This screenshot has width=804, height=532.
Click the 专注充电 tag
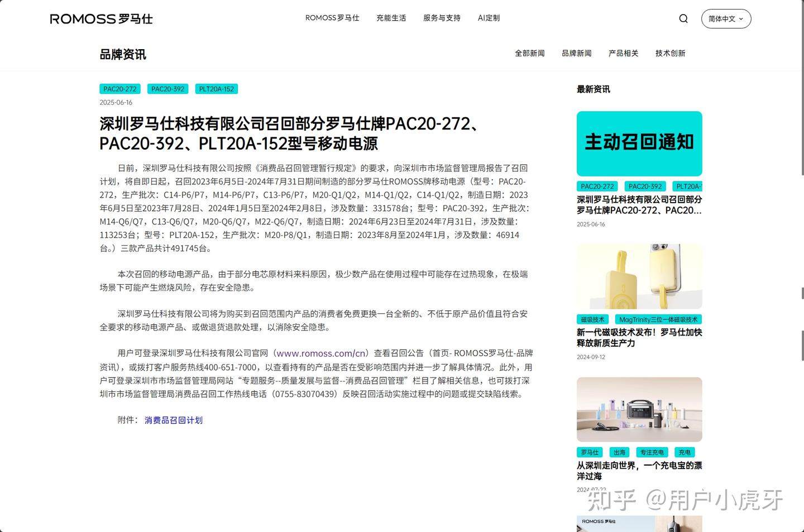(652, 453)
